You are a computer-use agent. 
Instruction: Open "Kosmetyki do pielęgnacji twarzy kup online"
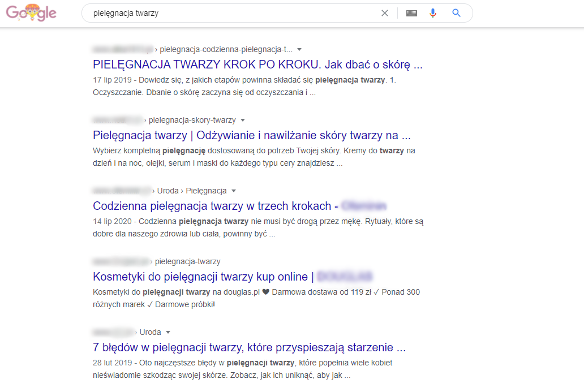[203, 277]
